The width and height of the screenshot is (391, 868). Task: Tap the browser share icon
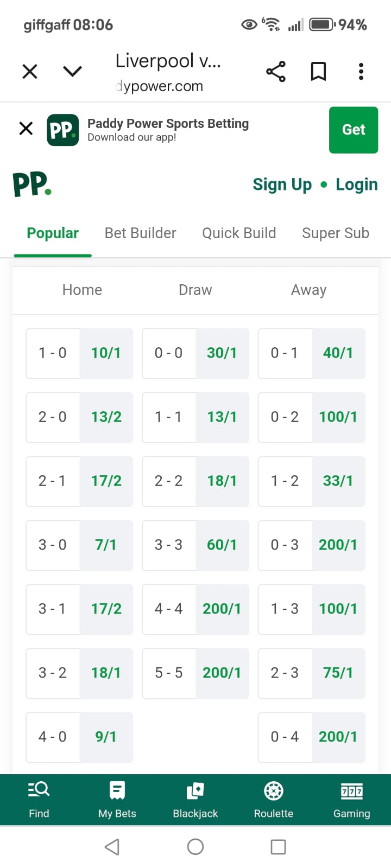[276, 72]
